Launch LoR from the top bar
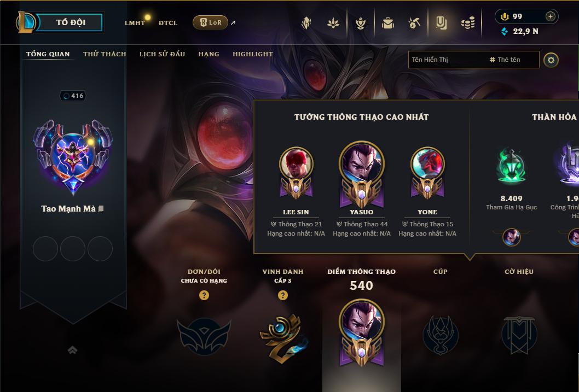 (210, 22)
